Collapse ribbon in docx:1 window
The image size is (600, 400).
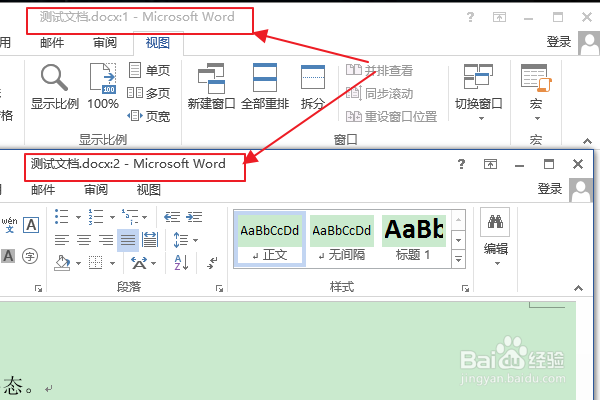(587, 141)
